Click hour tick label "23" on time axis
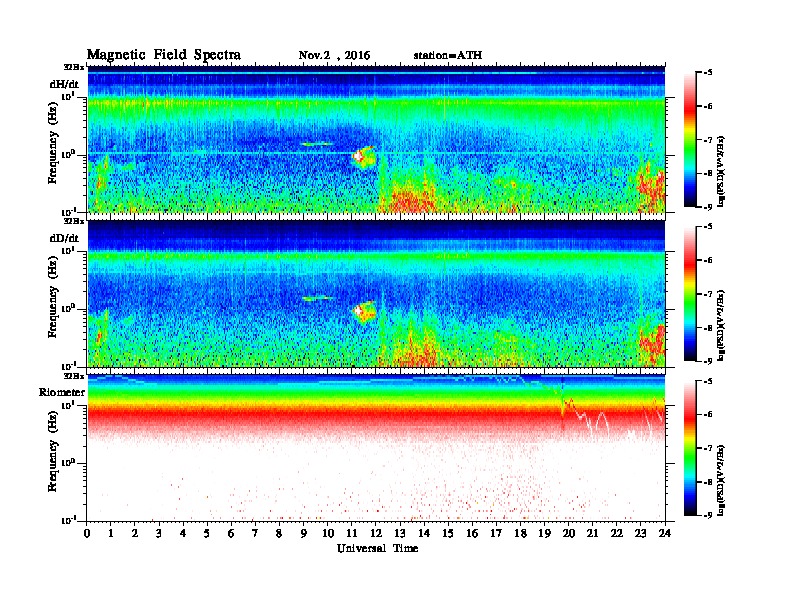The height and width of the screenshot is (612, 792). [x=641, y=533]
